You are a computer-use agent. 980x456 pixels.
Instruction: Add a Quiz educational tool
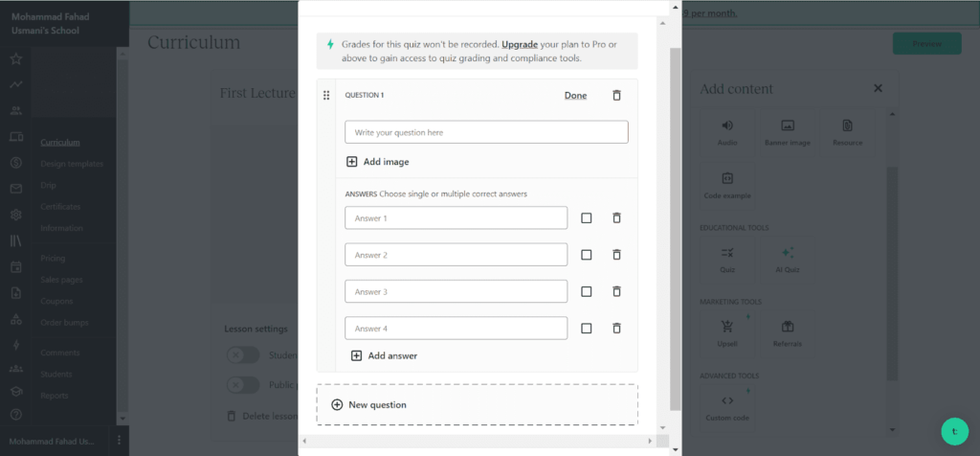pos(727,260)
